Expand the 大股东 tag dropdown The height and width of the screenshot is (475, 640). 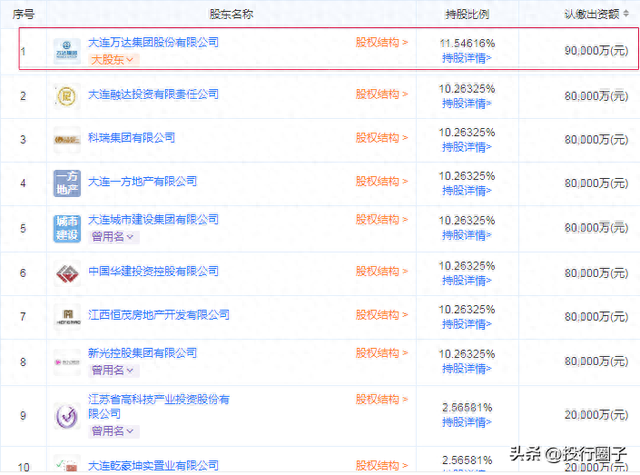112,60
